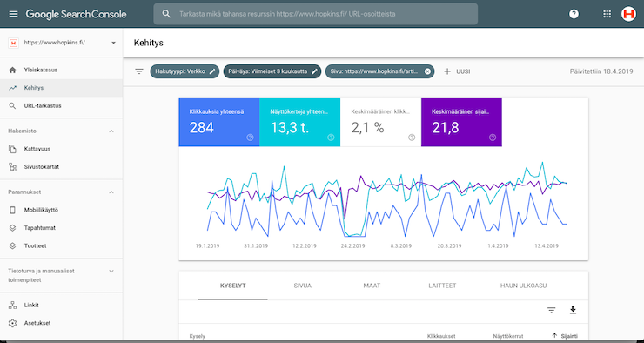
Task: Toggle the Klikkauksia yhteensä metric card
Action: [x=219, y=122]
